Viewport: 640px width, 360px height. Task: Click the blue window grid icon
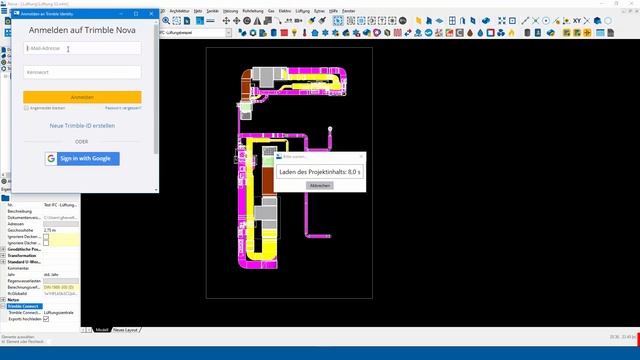(452, 20)
